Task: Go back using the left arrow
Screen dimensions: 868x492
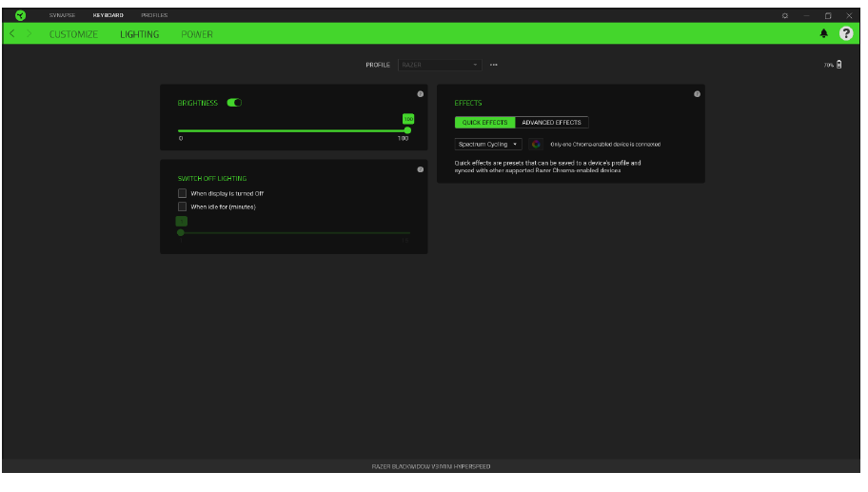Action: pyautogui.click(x=11, y=33)
